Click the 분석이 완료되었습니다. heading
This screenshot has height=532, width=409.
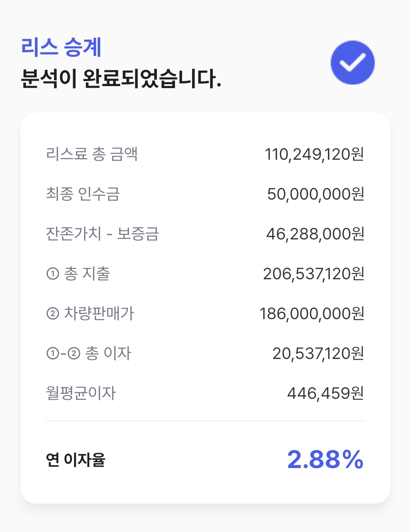click(x=121, y=79)
